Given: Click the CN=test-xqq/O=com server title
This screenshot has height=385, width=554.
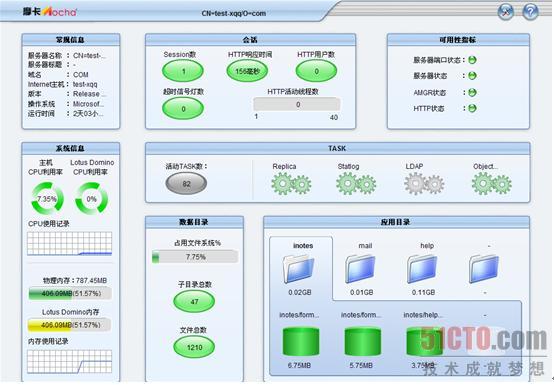Looking at the screenshot, I should pyautogui.click(x=234, y=13).
